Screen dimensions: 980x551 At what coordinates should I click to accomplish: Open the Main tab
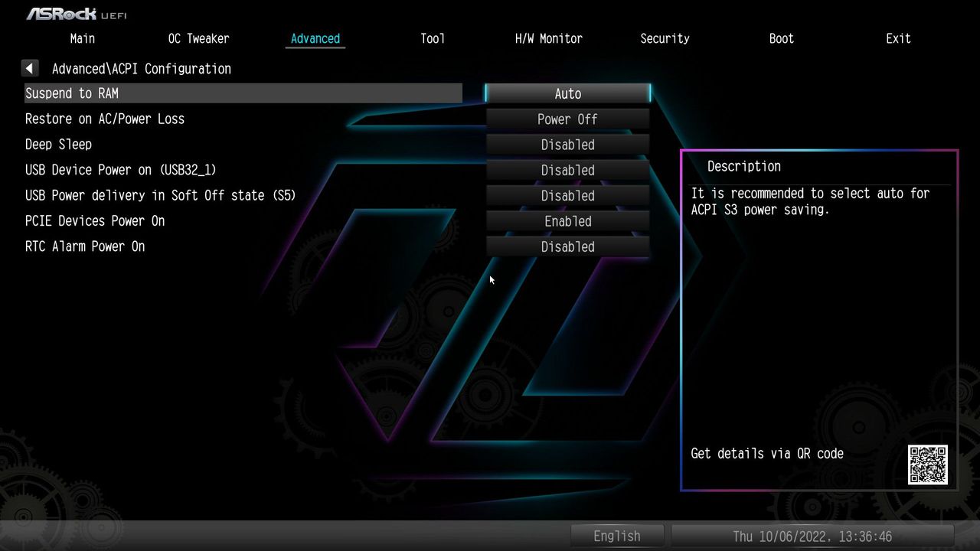83,38
